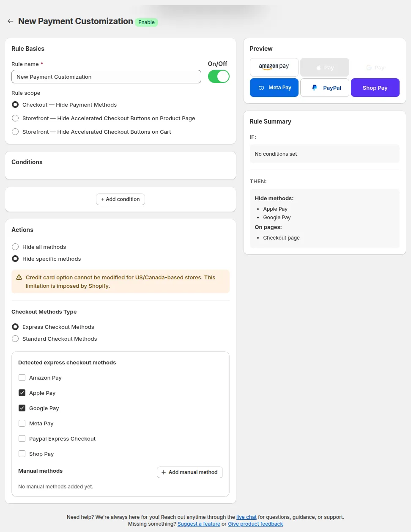The height and width of the screenshot is (532, 411).
Task: Check the Meta Pay checkbox
Action: [22, 423]
